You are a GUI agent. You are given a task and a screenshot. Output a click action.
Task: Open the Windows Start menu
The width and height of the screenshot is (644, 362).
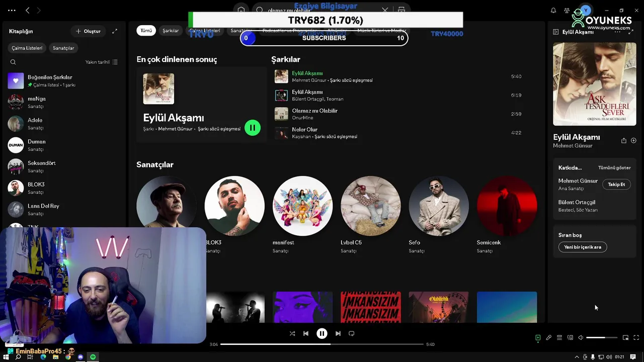(x=7, y=357)
